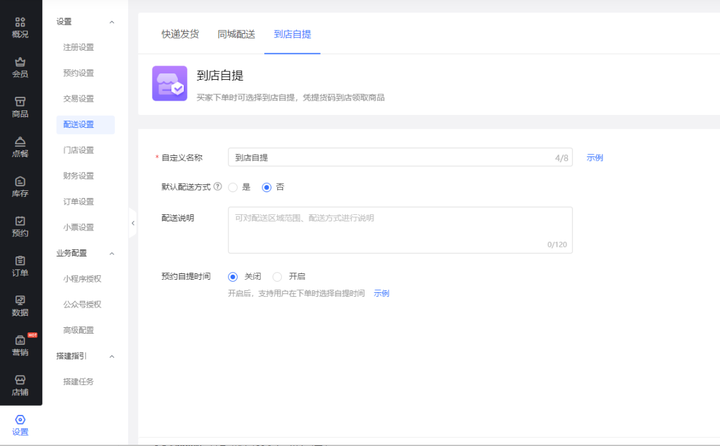Open 搭建任务 menu item
The image size is (720, 446).
[79, 382]
